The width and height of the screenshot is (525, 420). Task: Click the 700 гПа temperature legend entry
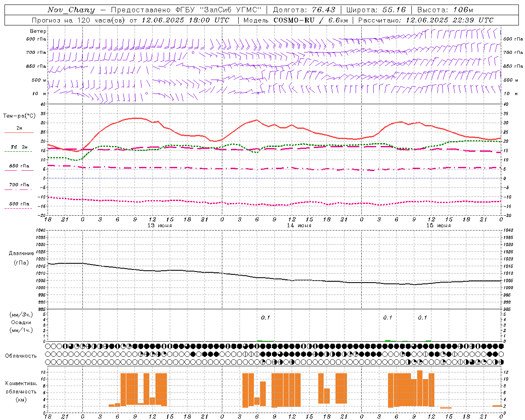(x=19, y=185)
